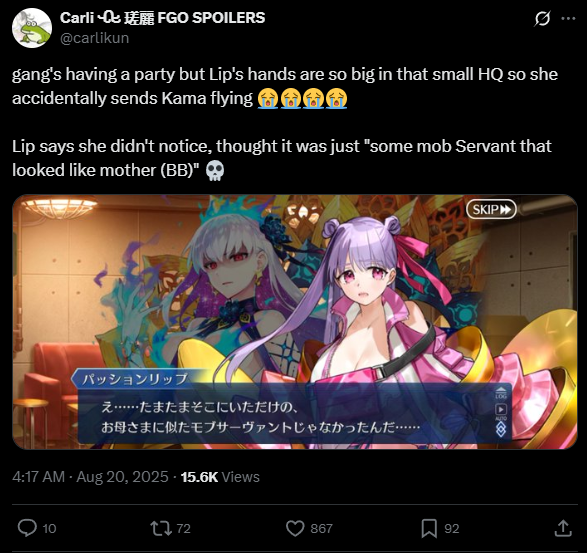Click the パッションリップ speaker name tag
587x553 pixels.
pos(135,379)
